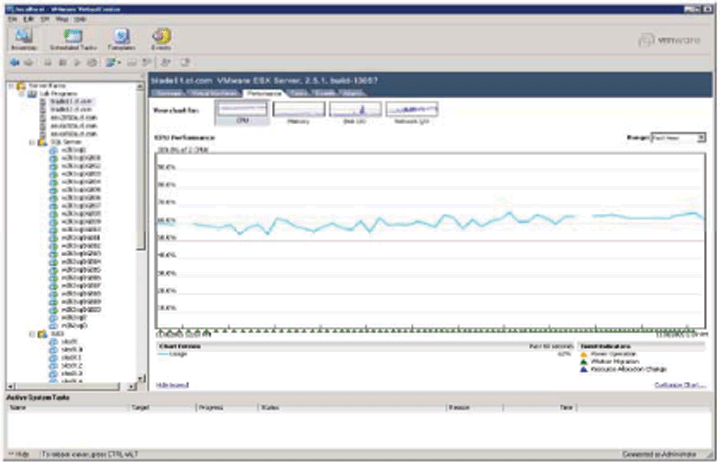Collapse the Server Farms tree node
This screenshot has height=463, width=720.
tap(10, 86)
